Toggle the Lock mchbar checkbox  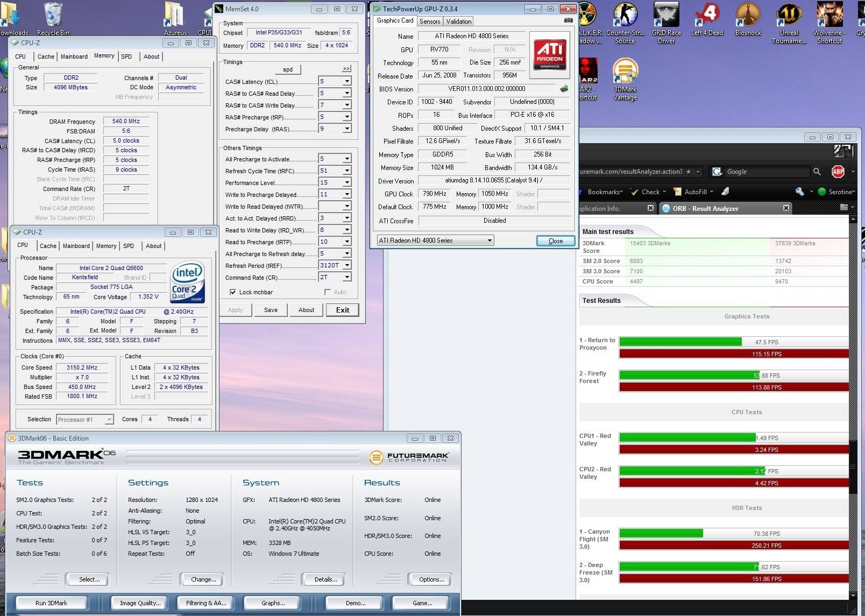[233, 292]
